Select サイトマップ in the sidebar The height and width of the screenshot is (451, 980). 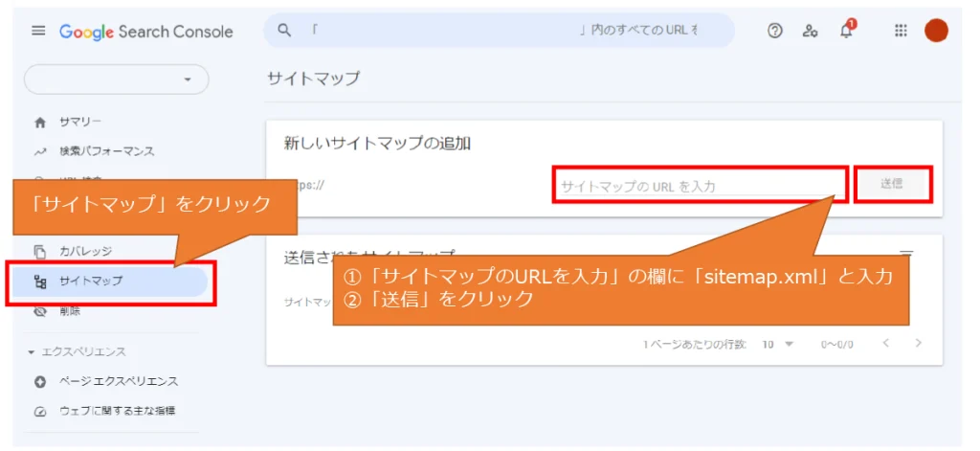(x=91, y=282)
